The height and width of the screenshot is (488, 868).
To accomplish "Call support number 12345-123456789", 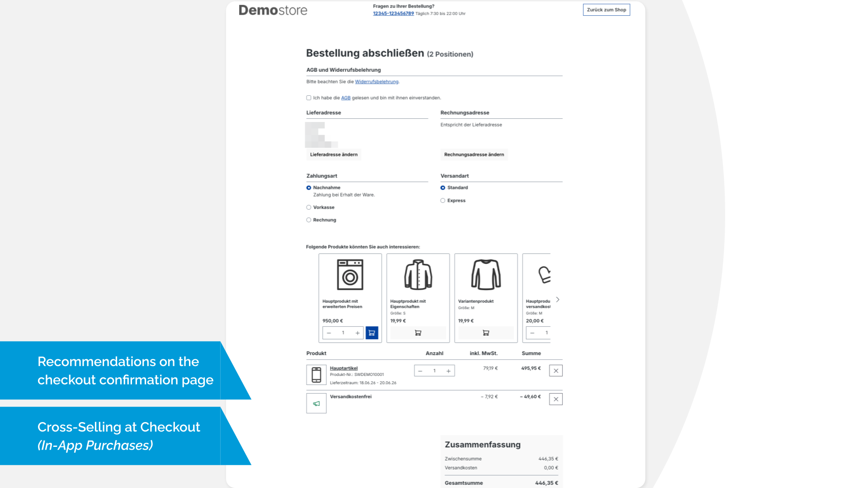I will coord(393,14).
